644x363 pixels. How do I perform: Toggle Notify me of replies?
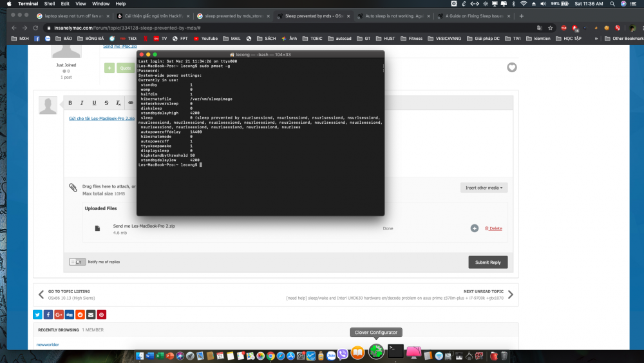coord(77,262)
